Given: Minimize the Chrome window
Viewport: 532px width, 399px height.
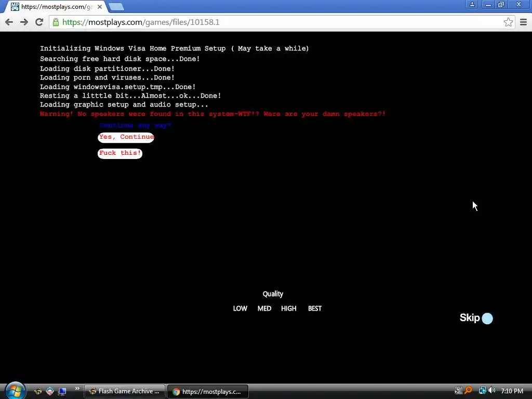Looking at the screenshot, I should click(x=488, y=4).
